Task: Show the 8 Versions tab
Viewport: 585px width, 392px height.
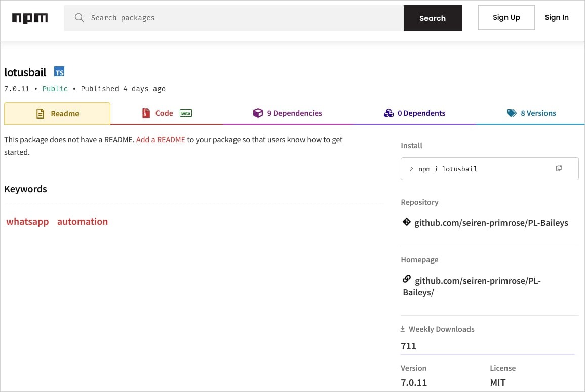Action: [x=531, y=113]
